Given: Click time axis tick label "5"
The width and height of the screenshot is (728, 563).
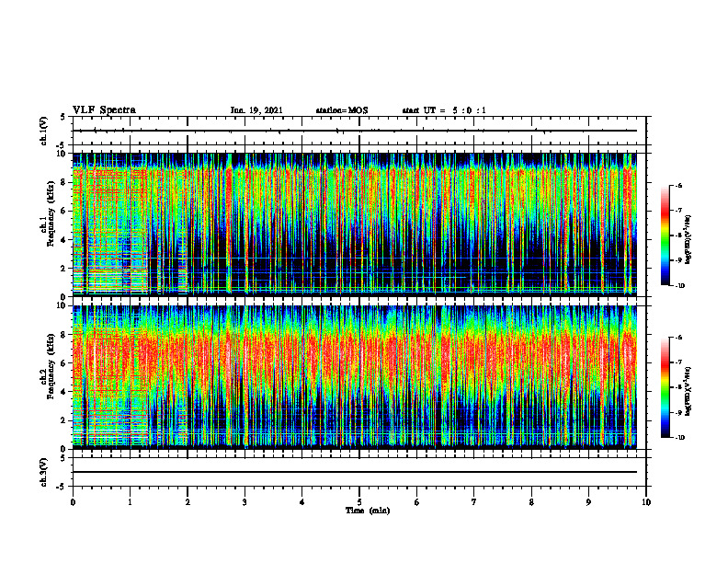Looking at the screenshot, I should click(359, 502).
